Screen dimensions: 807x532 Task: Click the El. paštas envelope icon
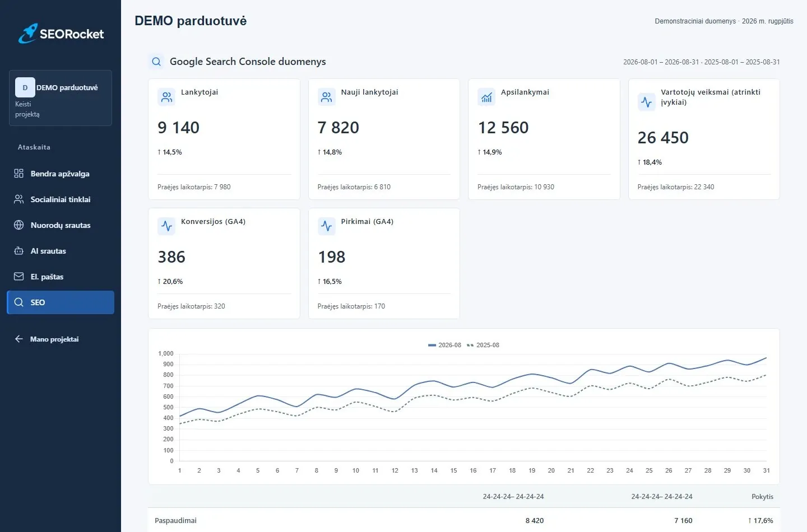pyautogui.click(x=18, y=277)
